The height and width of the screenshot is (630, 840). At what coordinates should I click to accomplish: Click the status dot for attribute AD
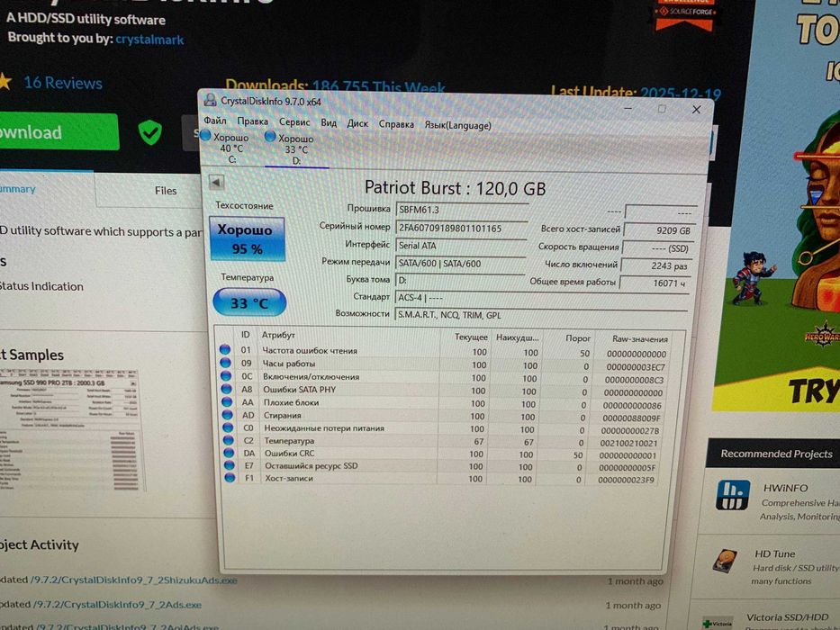click(228, 414)
